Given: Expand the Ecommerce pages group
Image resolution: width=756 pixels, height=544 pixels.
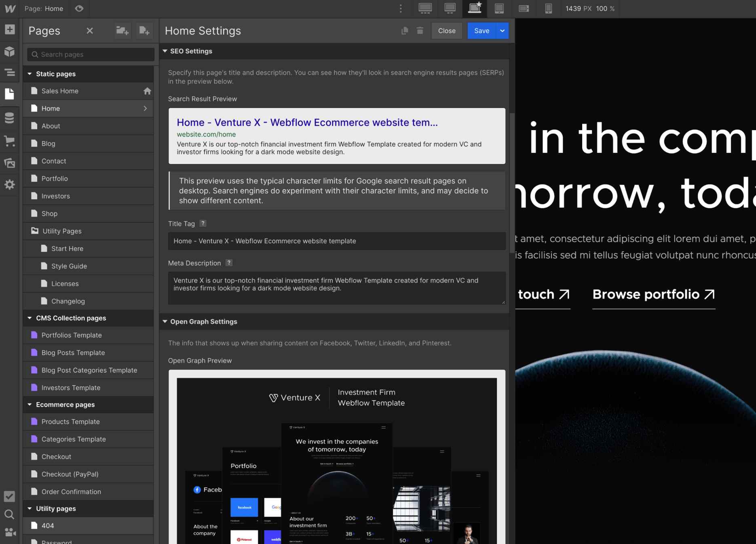Looking at the screenshot, I should coord(29,405).
